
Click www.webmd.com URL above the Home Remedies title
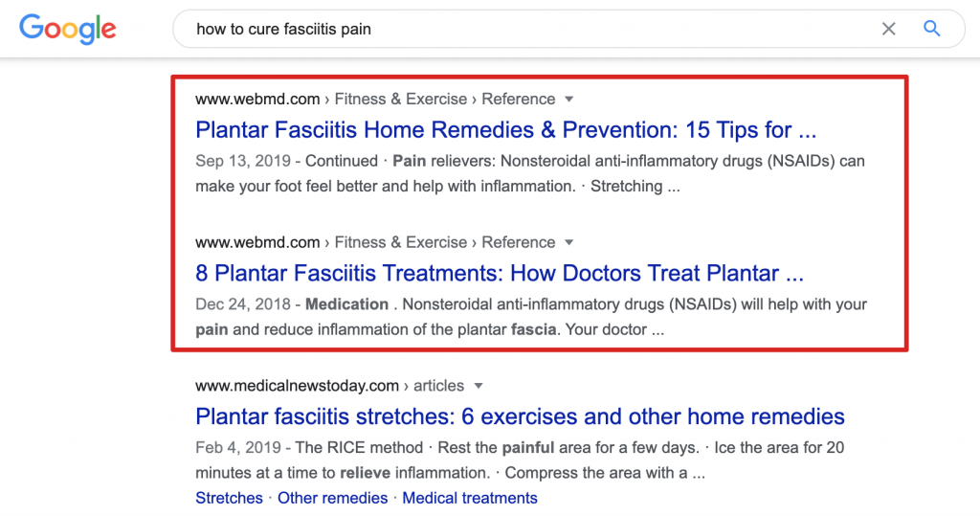click(x=257, y=100)
